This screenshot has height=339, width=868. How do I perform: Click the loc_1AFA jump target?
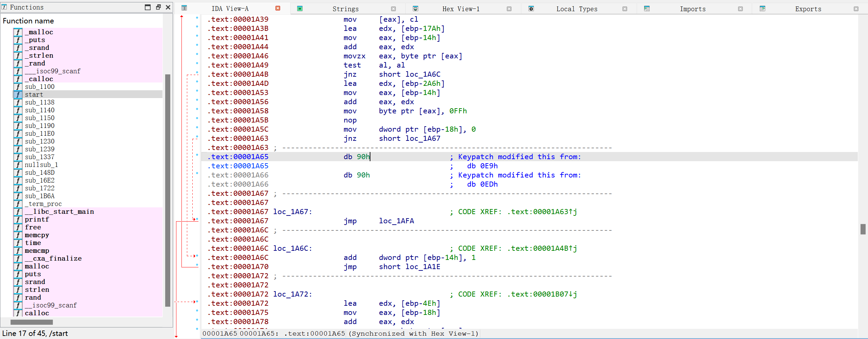pyautogui.click(x=396, y=221)
